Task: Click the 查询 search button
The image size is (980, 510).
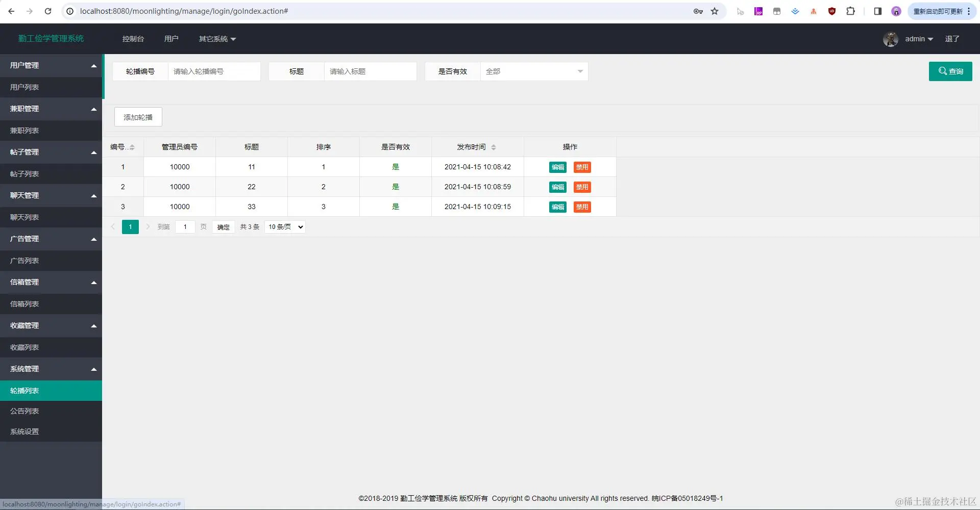Action: point(950,71)
